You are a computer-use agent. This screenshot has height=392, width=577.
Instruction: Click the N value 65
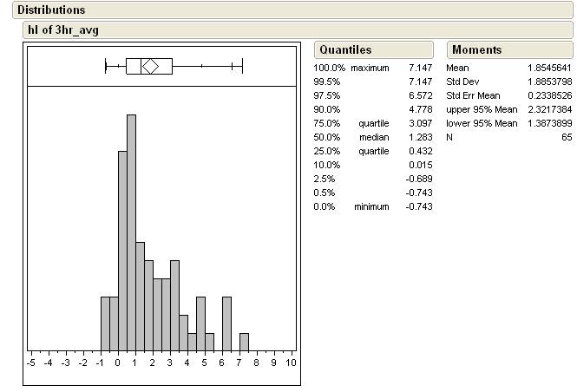point(565,137)
